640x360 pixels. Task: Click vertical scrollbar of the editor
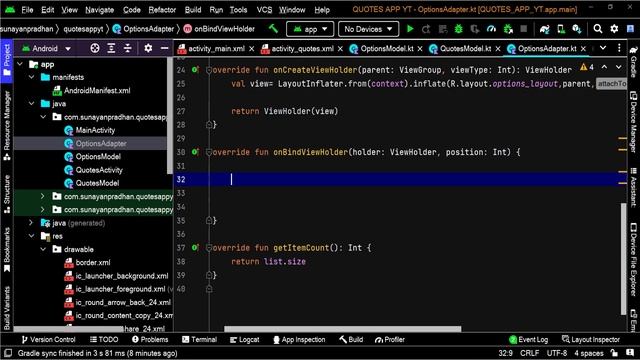[623, 259]
